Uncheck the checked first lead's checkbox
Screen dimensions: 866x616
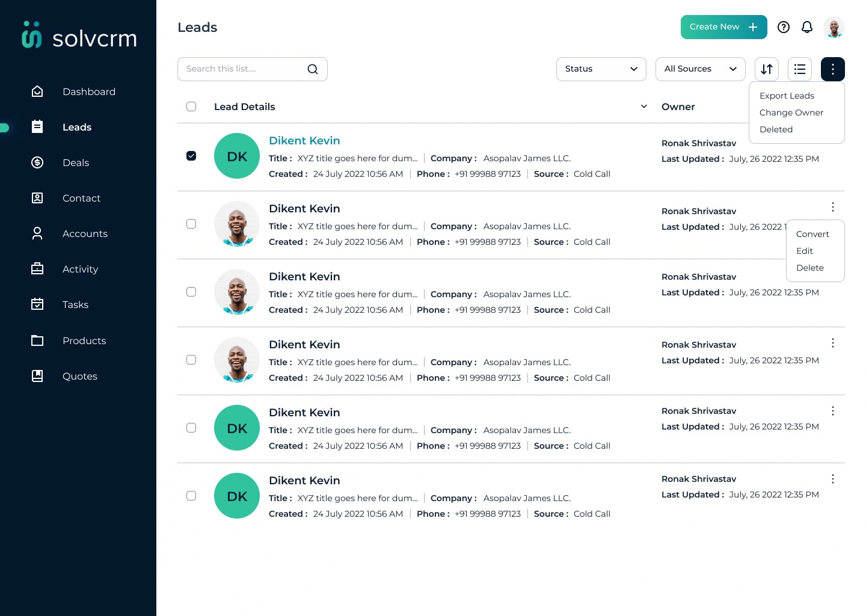(x=191, y=156)
